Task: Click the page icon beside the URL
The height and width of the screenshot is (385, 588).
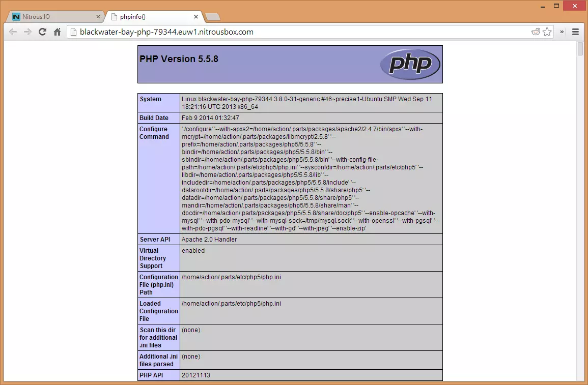Action: (x=73, y=32)
